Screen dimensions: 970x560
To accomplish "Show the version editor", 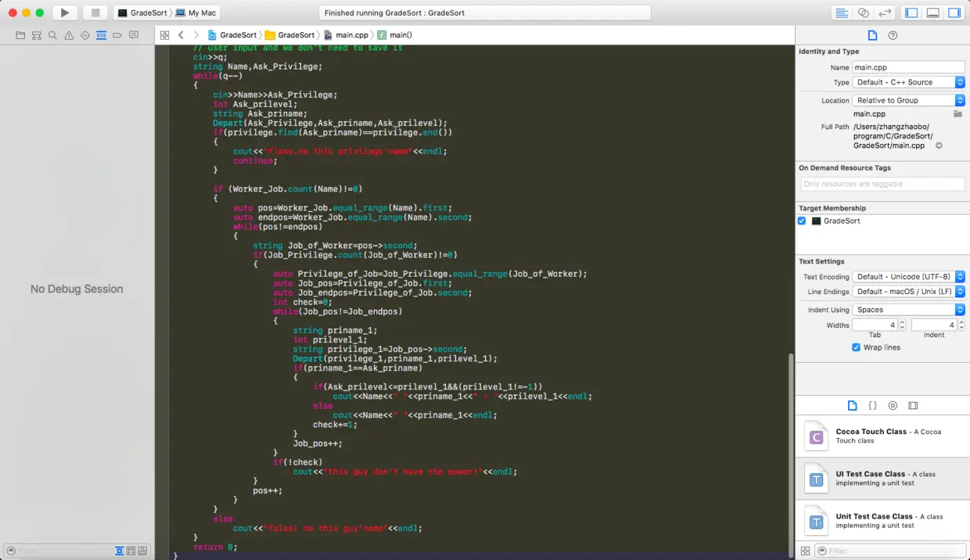I will coord(886,13).
